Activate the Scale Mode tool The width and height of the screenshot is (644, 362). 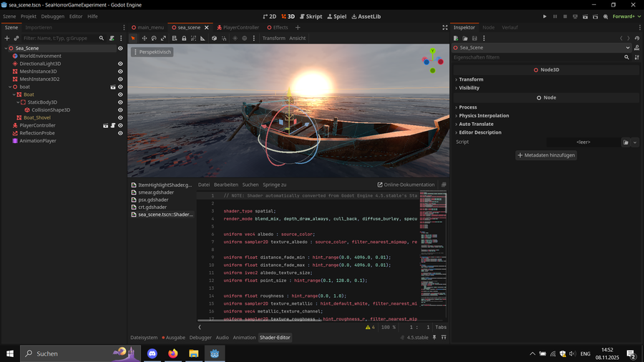pos(163,38)
